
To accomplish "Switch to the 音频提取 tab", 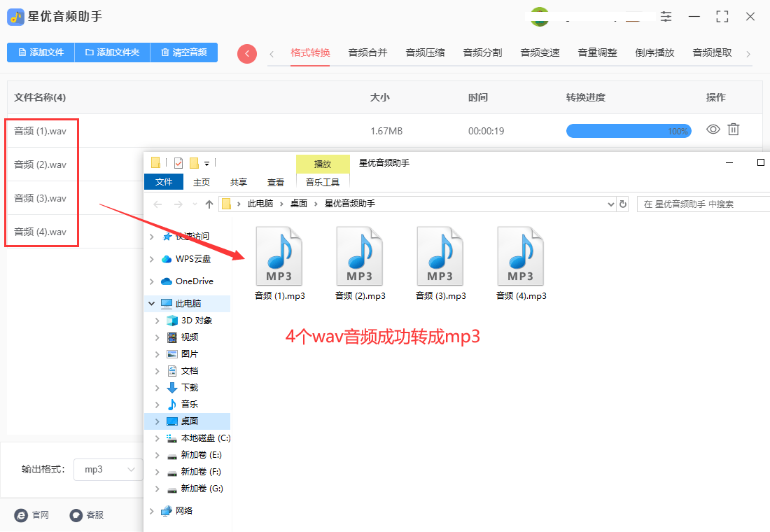I will (x=712, y=52).
